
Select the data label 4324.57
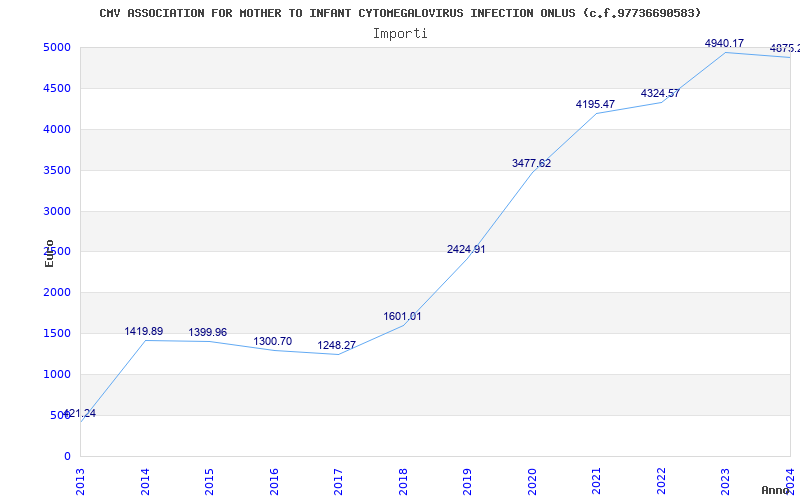[660, 93]
